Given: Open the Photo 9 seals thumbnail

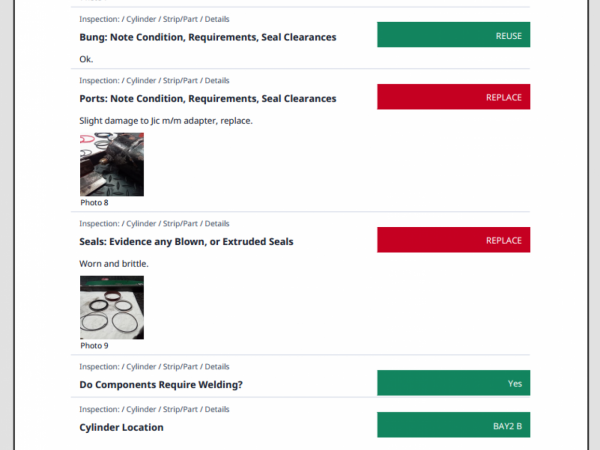Looking at the screenshot, I should click(x=112, y=308).
